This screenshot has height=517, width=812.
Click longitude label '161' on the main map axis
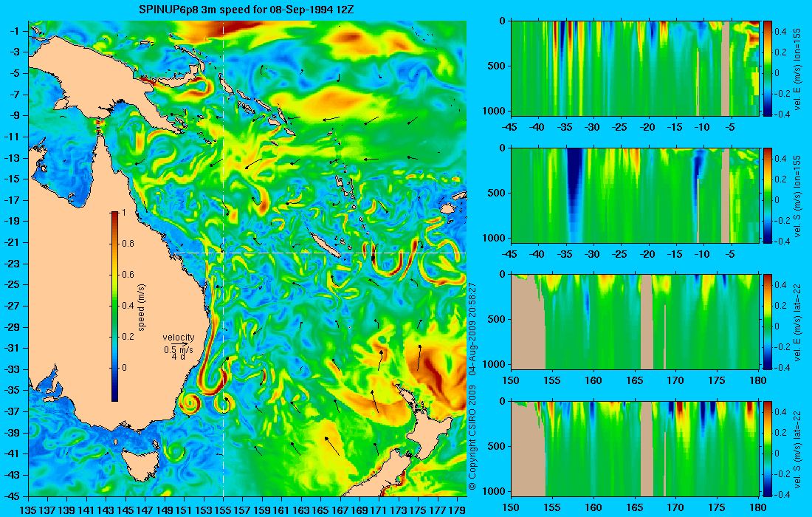click(x=282, y=510)
